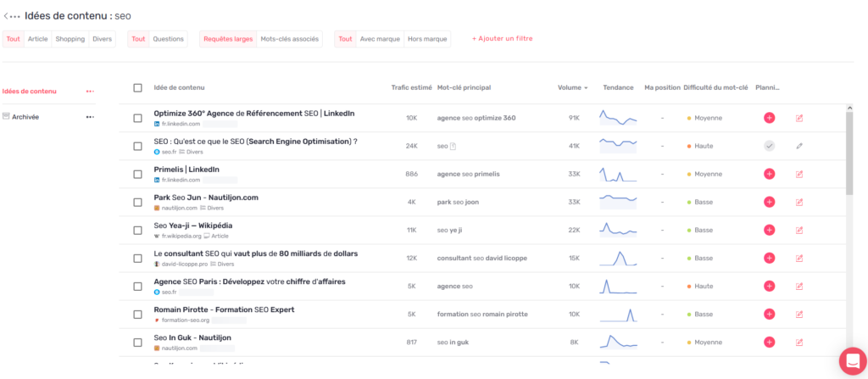Click + Ajouter un filtre
The height and width of the screenshot is (379, 868).
[x=502, y=39]
